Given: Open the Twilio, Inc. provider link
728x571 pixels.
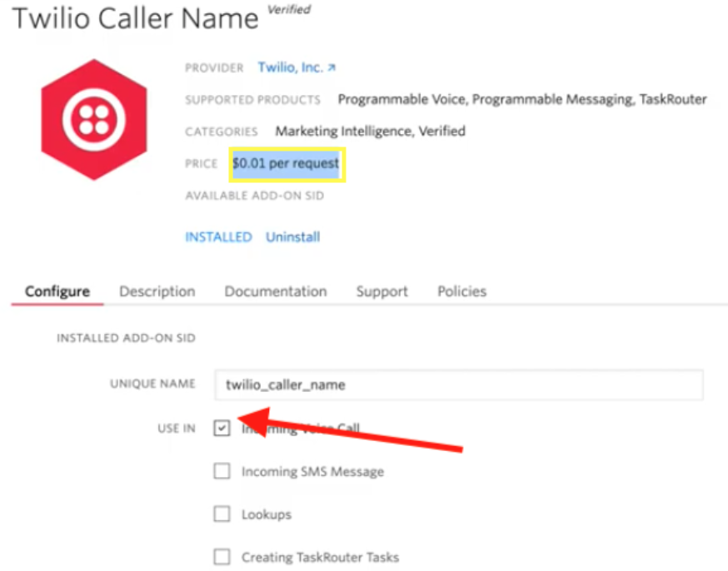Looking at the screenshot, I should point(297,67).
